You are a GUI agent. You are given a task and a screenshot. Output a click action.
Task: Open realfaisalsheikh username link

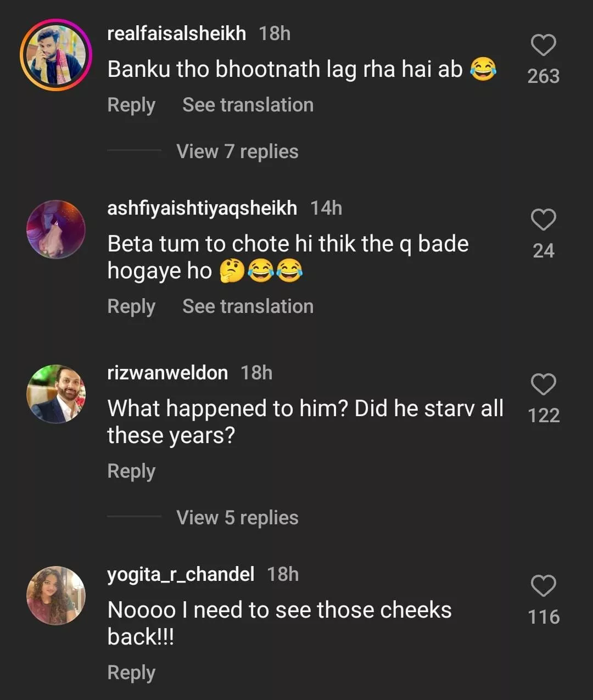176,33
